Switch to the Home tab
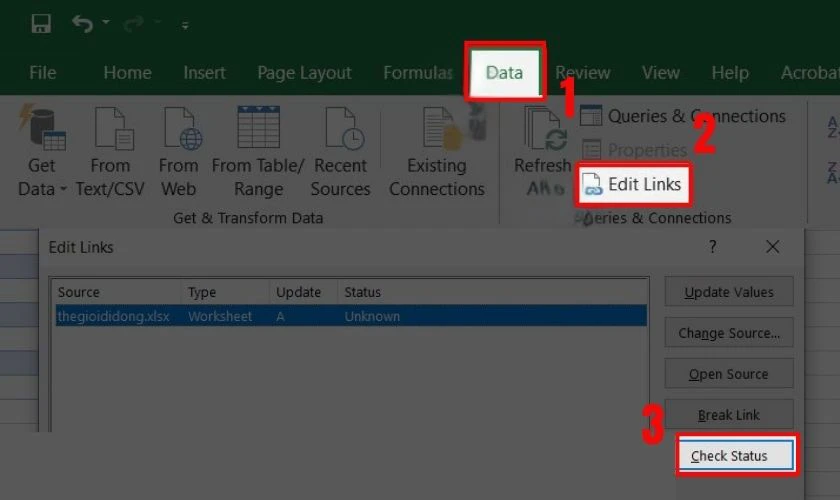The image size is (840, 500). (x=128, y=72)
